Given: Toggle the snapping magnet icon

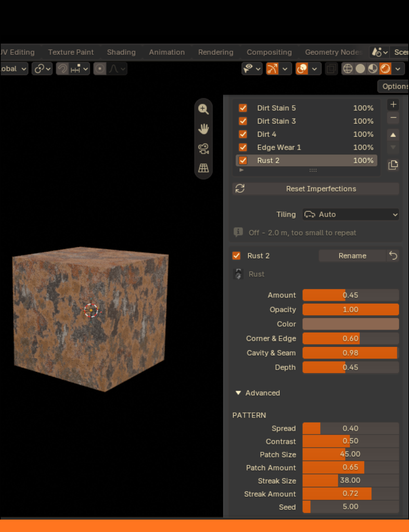Looking at the screenshot, I should pyautogui.click(x=62, y=69).
